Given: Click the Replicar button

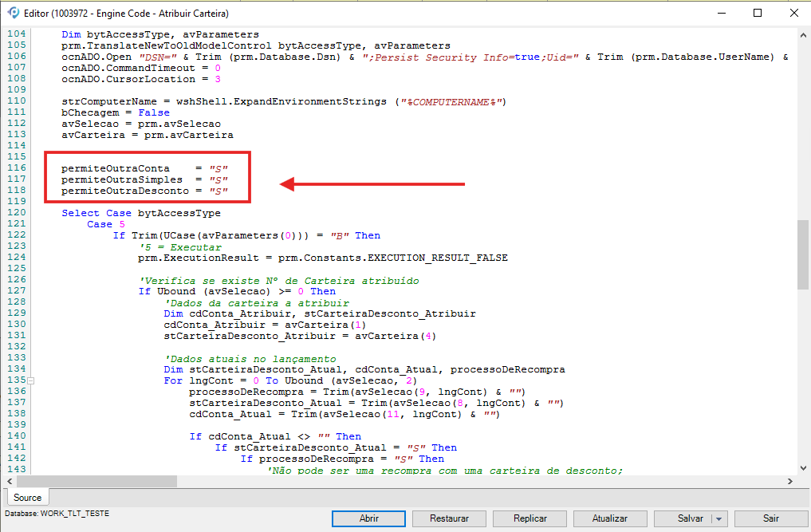Looking at the screenshot, I should [x=530, y=518].
